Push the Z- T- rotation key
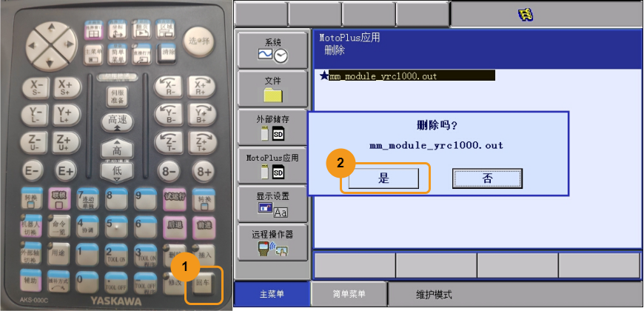This screenshot has height=311, width=644. [168, 142]
